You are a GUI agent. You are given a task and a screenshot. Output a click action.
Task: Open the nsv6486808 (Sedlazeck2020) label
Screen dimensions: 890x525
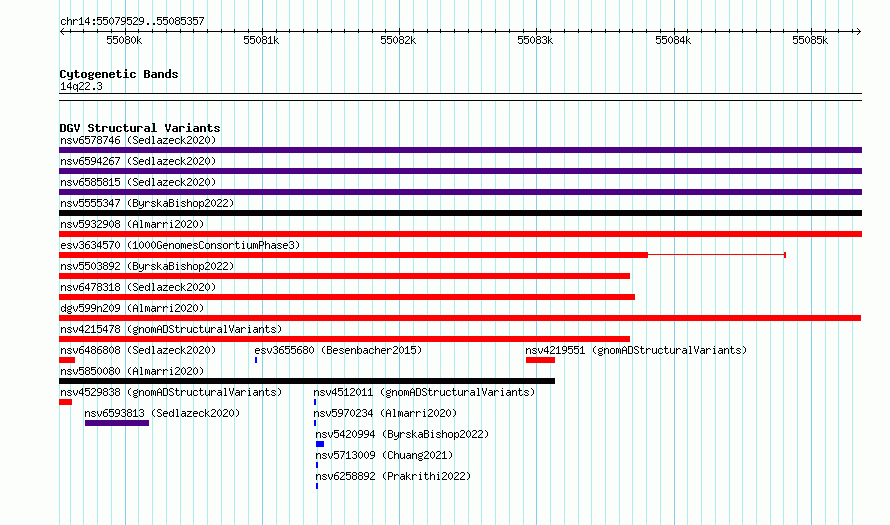click(x=138, y=350)
